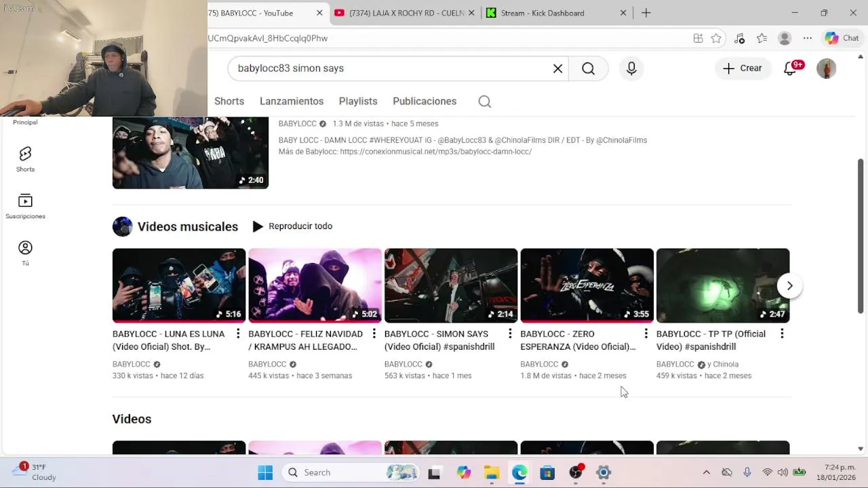
Task: Open options for SIMON SAYS video
Action: click(510, 333)
